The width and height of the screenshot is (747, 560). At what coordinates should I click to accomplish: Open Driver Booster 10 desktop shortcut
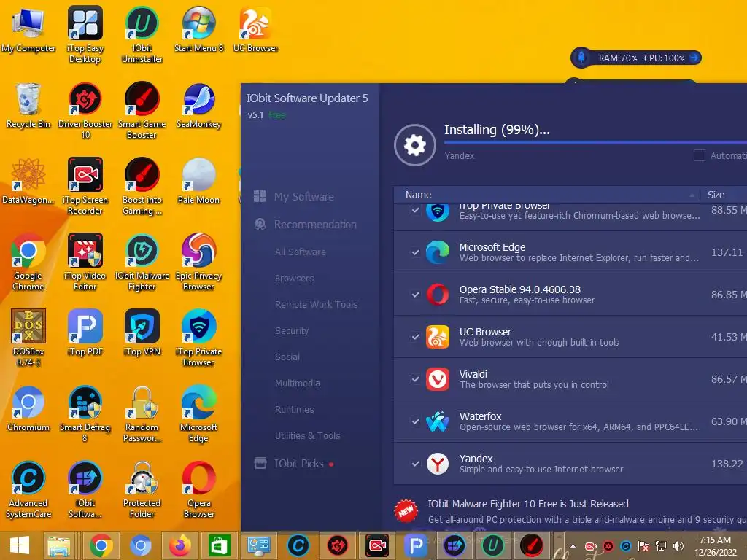(85, 111)
